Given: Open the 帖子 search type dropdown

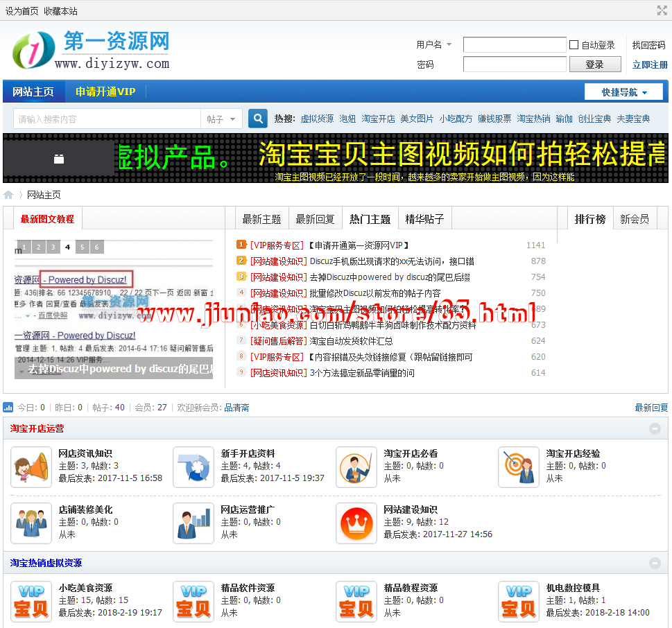Looking at the screenshot, I should pos(221,119).
